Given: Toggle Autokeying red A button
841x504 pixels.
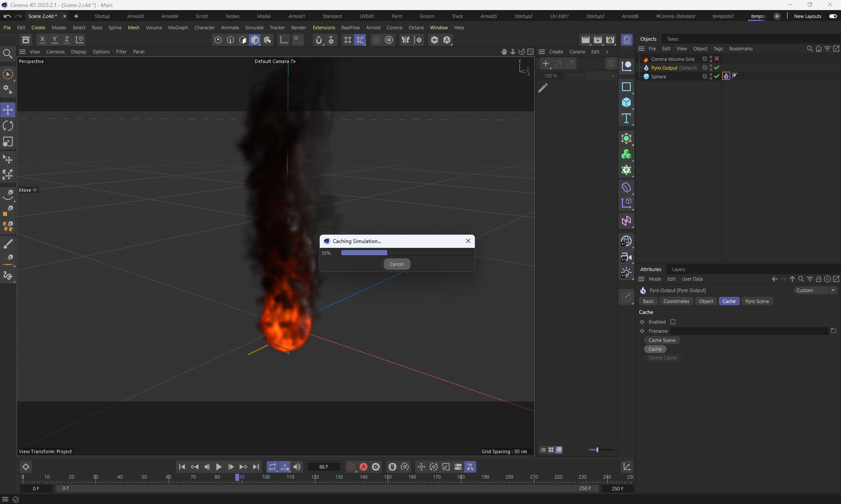Looking at the screenshot, I should (364, 467).
